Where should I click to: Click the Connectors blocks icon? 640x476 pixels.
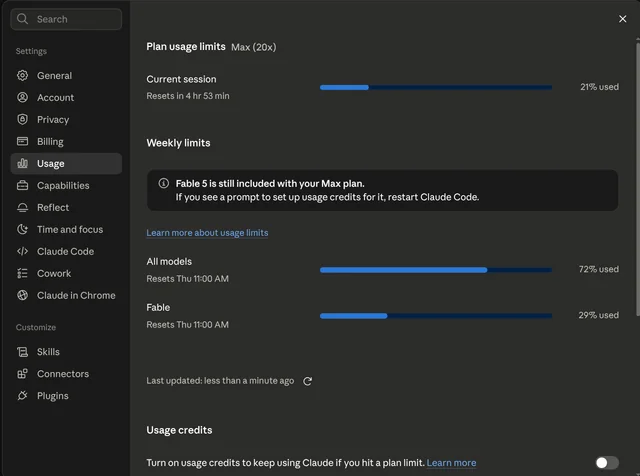22,374
